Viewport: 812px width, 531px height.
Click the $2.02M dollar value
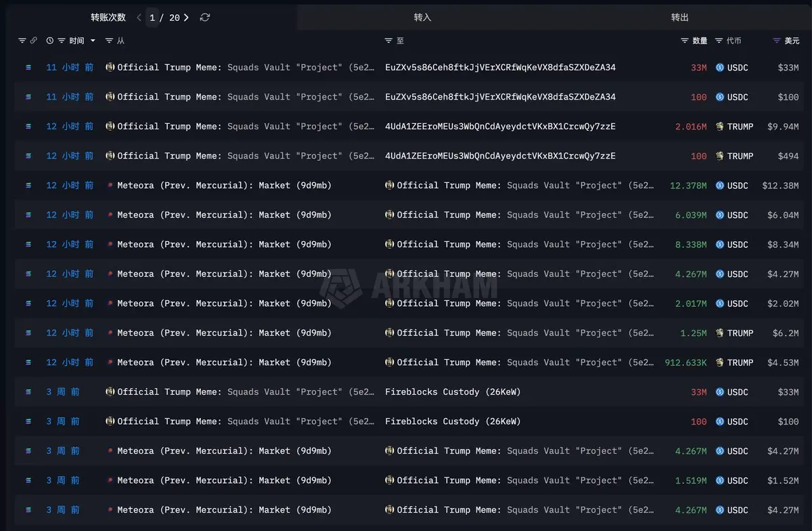(x=783, y=303)
